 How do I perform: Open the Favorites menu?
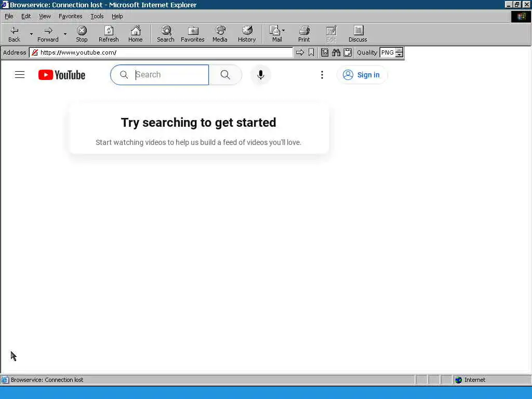click(70, 16)
